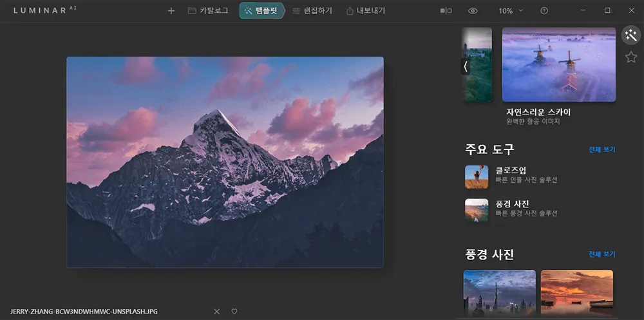Select the magic wand templates icon
This screenshot has width=644, height=320.
click(630, 35)
